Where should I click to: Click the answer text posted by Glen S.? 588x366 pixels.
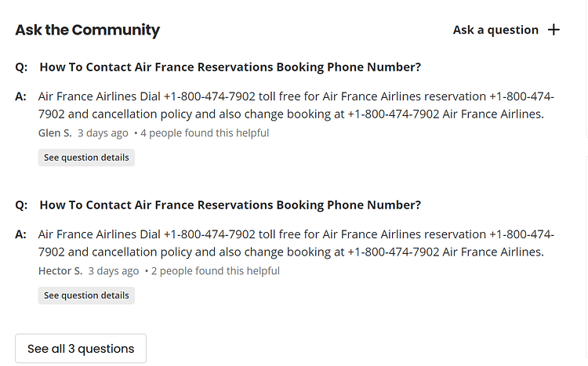point(296,105)
